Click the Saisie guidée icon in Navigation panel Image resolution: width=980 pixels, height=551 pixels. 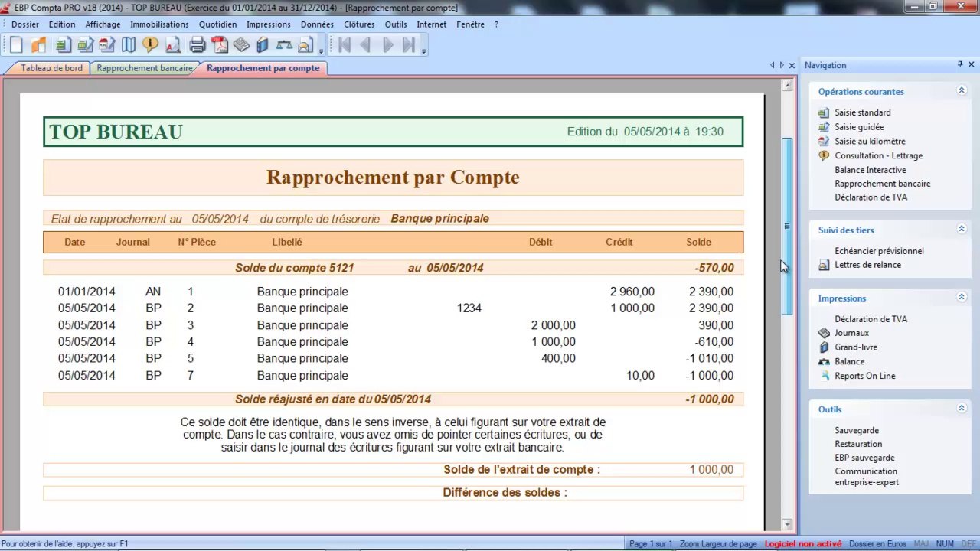(824, 127)
